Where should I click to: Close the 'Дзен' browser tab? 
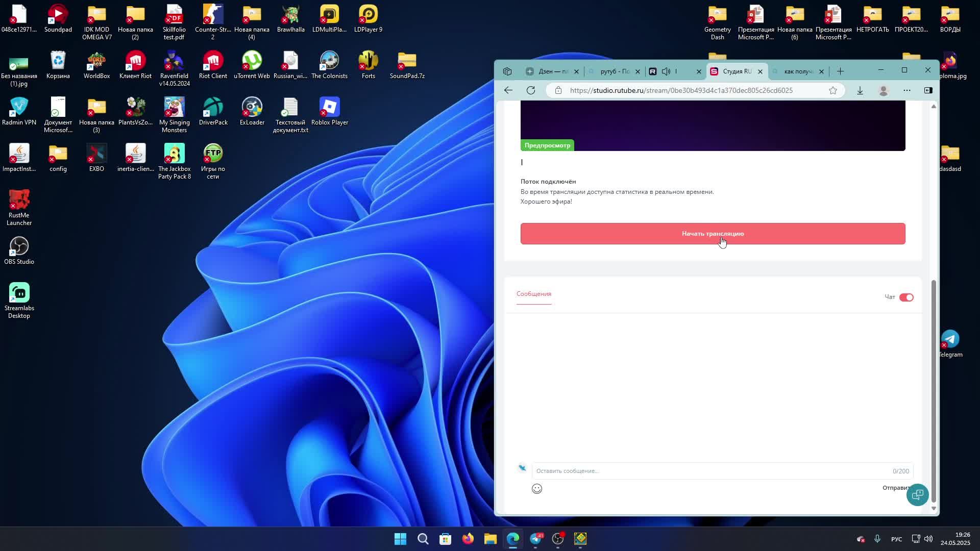pyautogui.click(x=577, y=71)
